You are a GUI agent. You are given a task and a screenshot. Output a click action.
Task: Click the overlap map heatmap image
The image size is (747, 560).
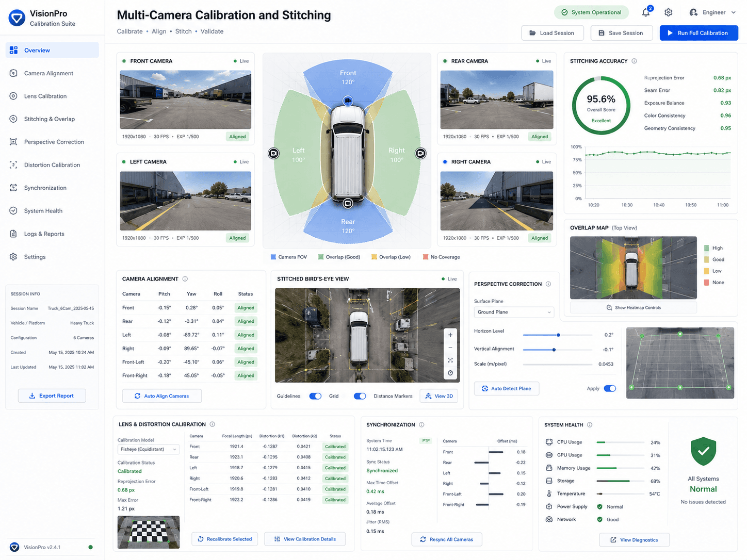pyautogui.click(x=634, y=268)
